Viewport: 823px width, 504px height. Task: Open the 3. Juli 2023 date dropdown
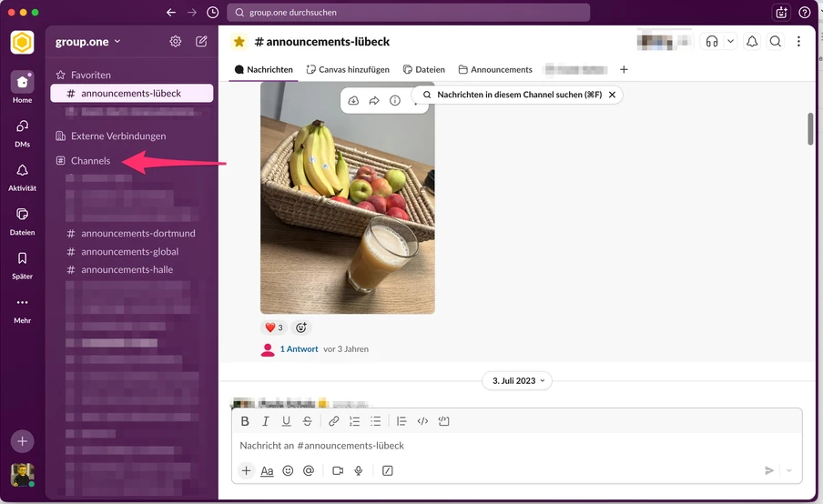pyautogui.click(x=517, y=381)
